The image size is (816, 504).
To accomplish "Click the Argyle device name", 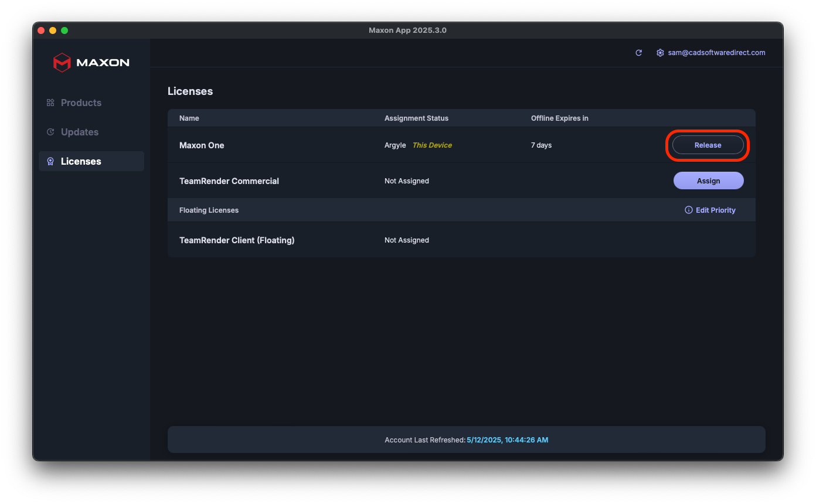I will pos(395,145).
